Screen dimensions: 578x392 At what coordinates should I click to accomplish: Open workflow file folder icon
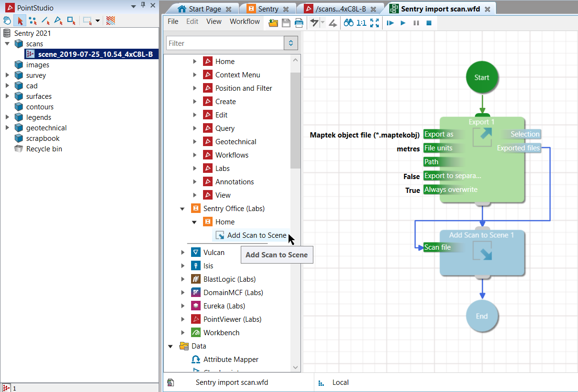tap(273, 22)
